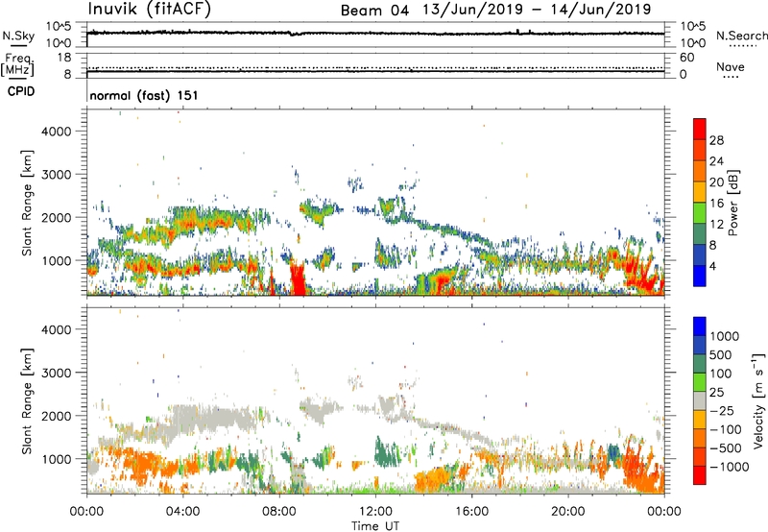Click the '08:00' time axis label
Viewport: 768px width, 532px height.
click(x=279, y=512)
